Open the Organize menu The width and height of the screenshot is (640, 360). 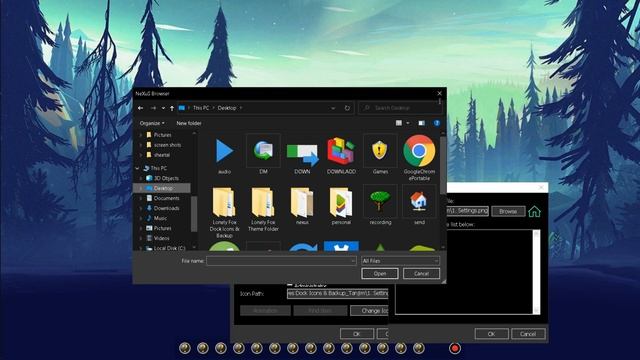pos(152,123)
